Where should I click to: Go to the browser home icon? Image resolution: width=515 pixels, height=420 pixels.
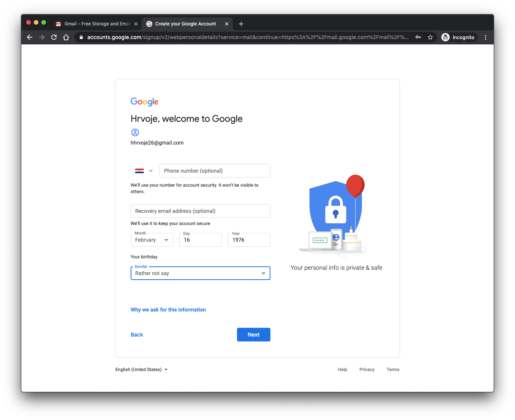click(66, 37)
